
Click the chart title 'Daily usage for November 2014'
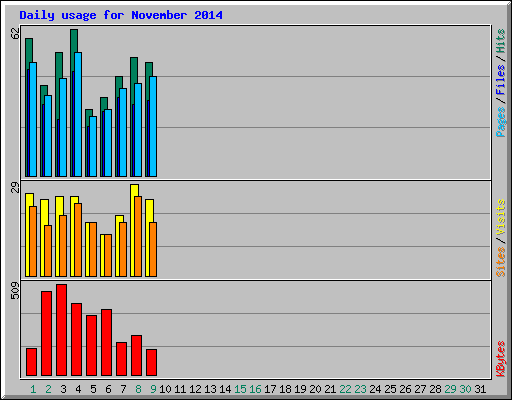tap(121, 15)
